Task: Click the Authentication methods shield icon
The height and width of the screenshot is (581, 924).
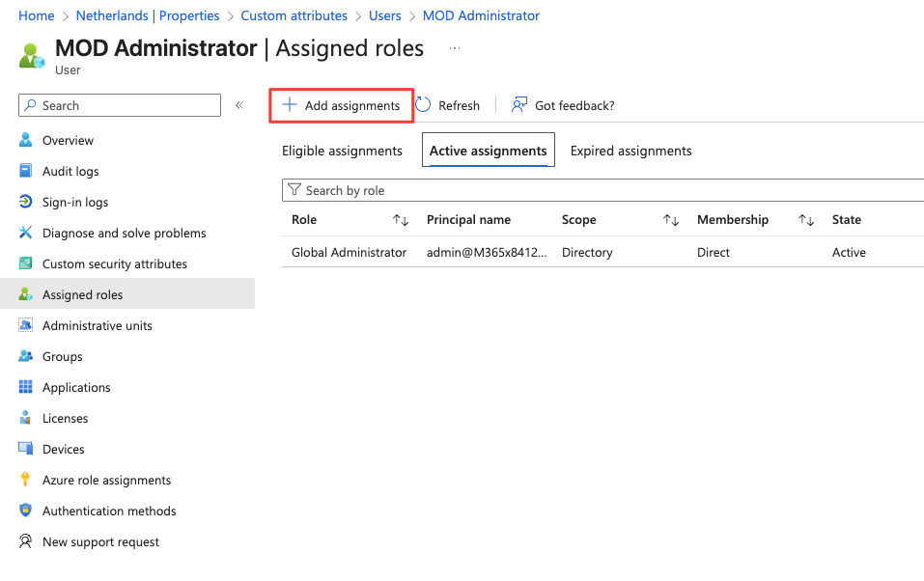Action: 26,512
